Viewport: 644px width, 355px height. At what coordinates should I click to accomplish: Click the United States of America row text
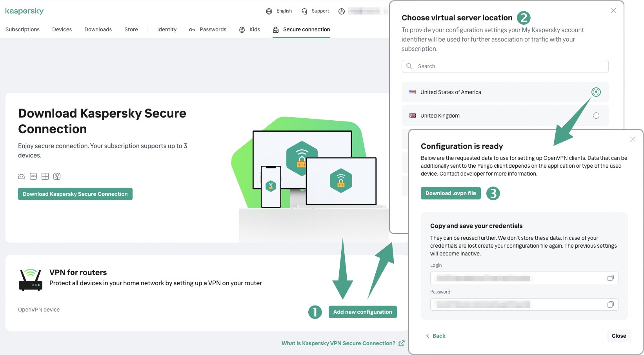451,92
